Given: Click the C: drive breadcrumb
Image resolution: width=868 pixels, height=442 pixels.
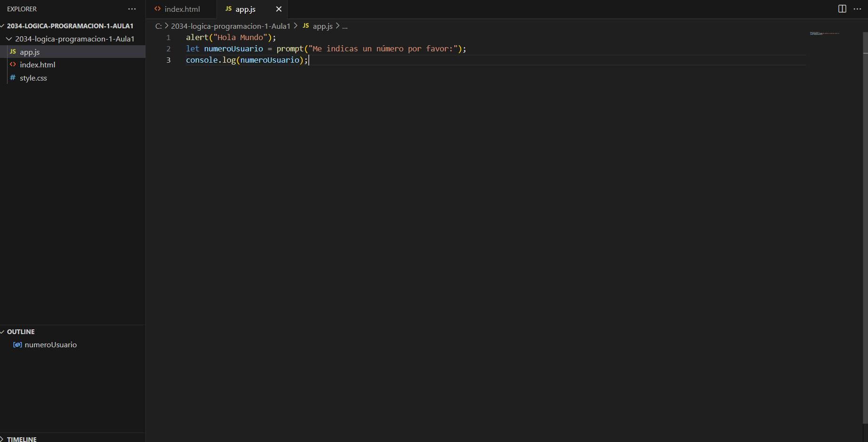Looking at the screenshot, I should [159, 26].
